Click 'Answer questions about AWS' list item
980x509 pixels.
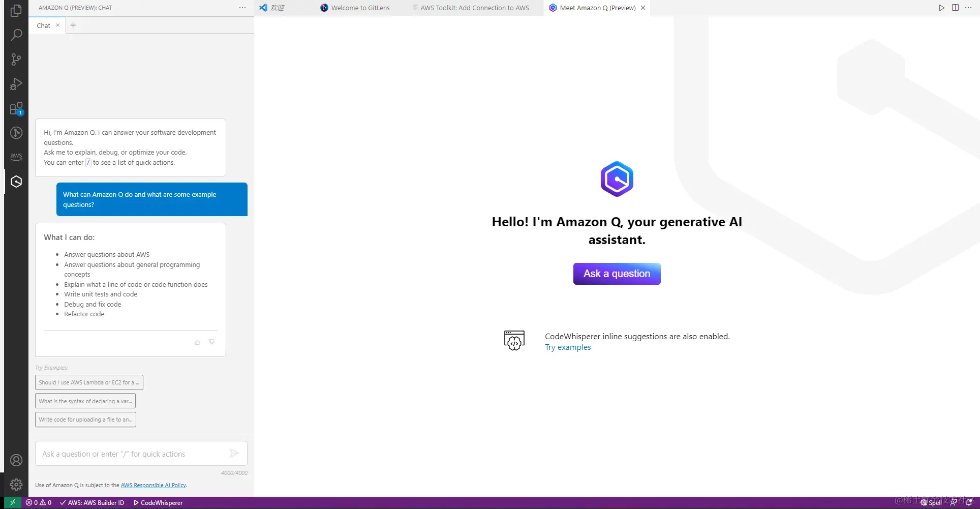107,254
